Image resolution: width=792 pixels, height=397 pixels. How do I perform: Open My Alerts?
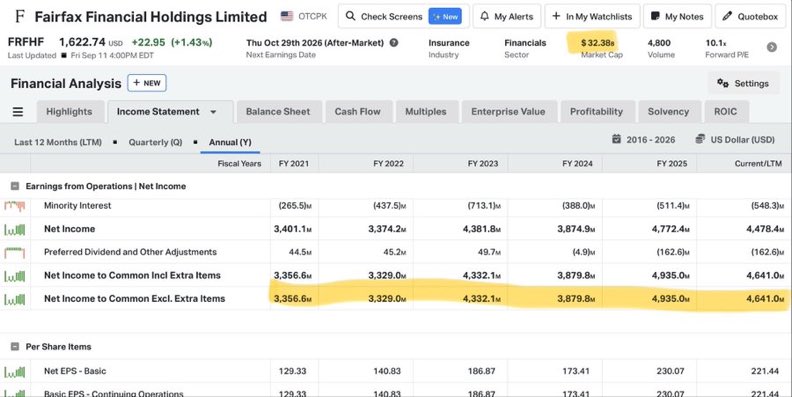click(x=507, y=17)
